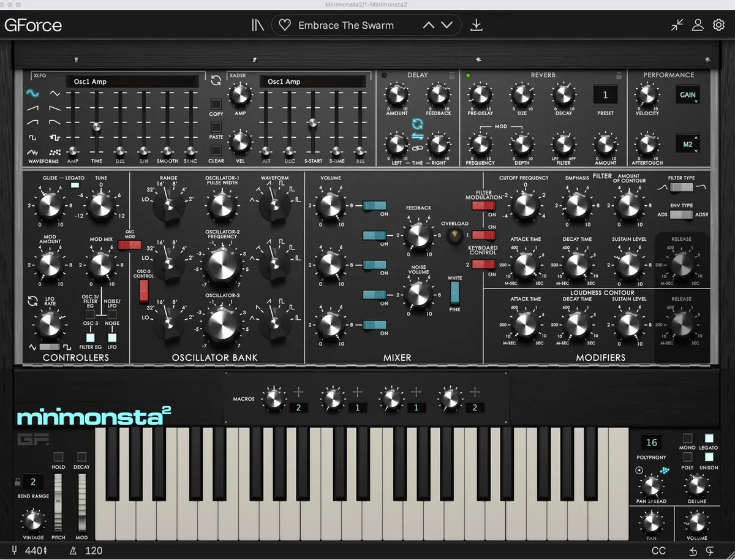735x560 pixels.
Task: Select the random-step XLFO waveform icon
Action: tap(55, 137)
